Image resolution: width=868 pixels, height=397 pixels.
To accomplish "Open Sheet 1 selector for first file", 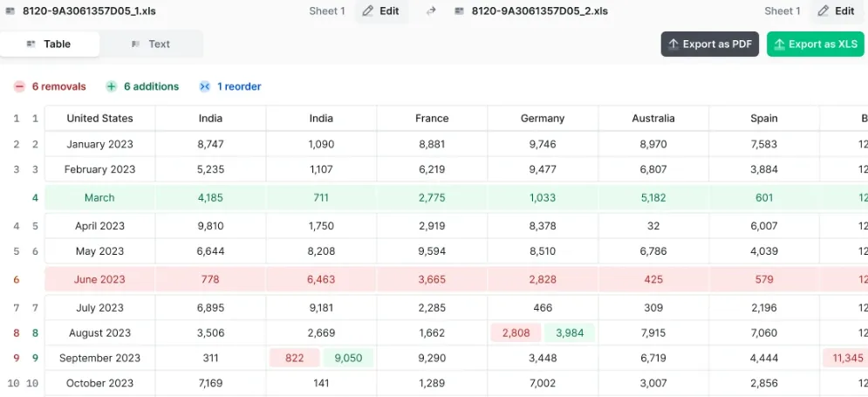I will (327, 11).
